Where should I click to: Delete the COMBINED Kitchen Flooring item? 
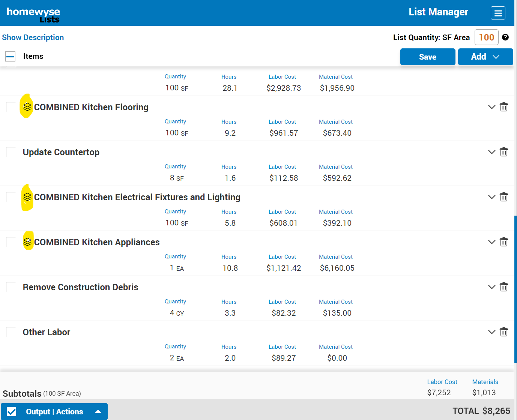coord(504,107)
